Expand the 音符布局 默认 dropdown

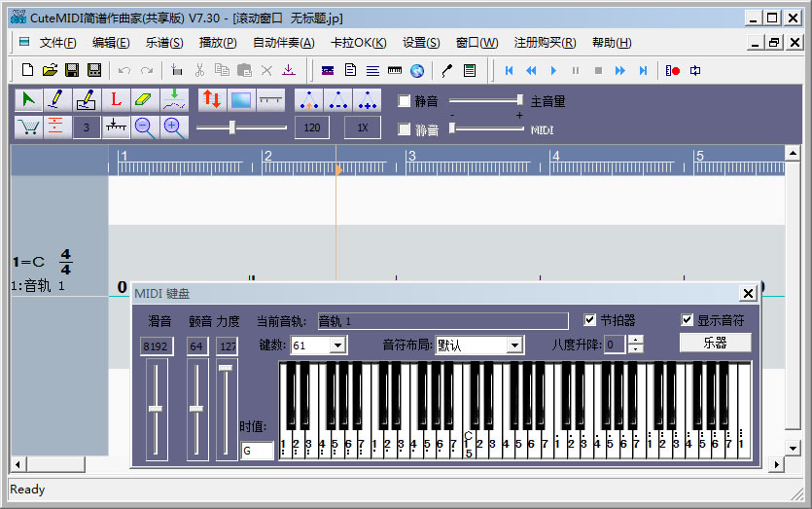(514, 345)
